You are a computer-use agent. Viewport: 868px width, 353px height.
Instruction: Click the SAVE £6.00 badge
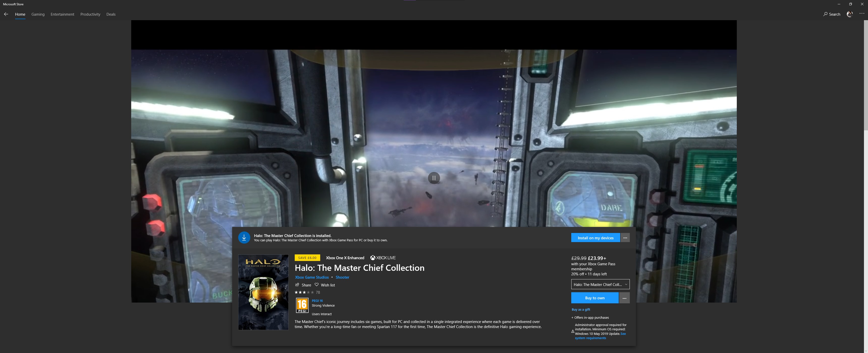pyautogui.click(x=307, y=258)
